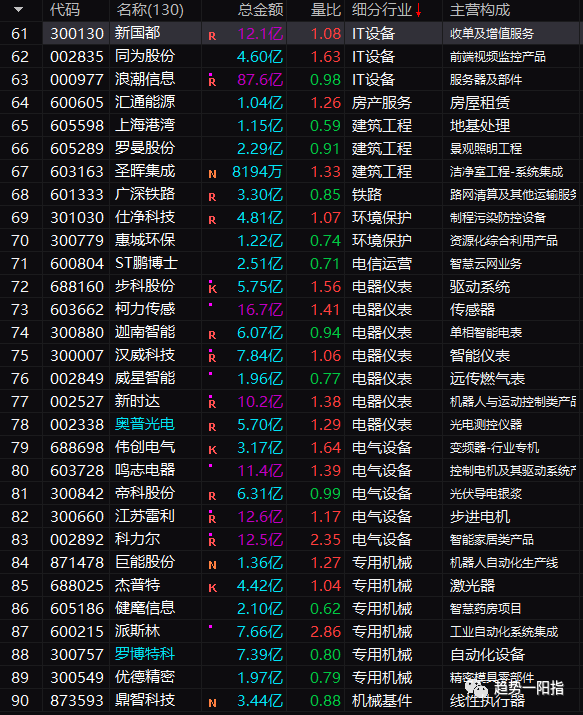The height and width of the screenshot is (715, 583).
Task: Click amount 8194万 for 圣晖集成
Action: point(258,171)
